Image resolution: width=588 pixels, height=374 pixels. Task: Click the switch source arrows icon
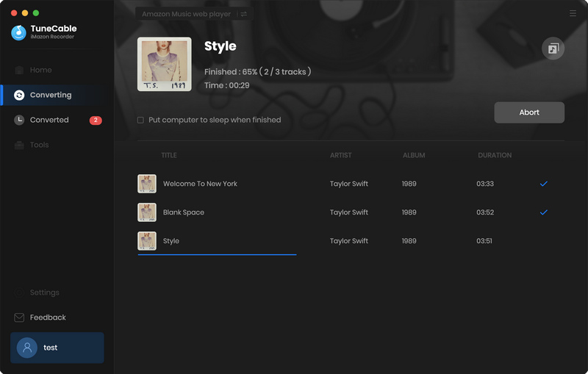pyautogui.click(x=244, y=14)
